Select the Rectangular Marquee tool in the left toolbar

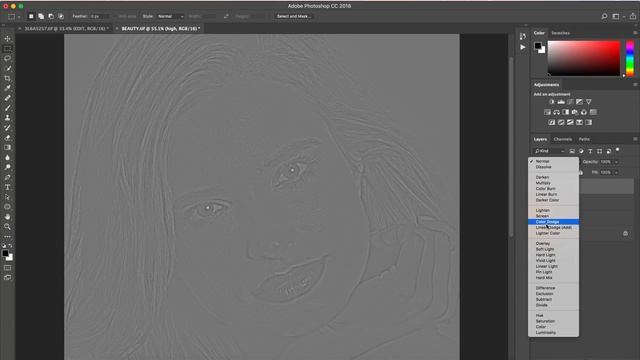8,49
